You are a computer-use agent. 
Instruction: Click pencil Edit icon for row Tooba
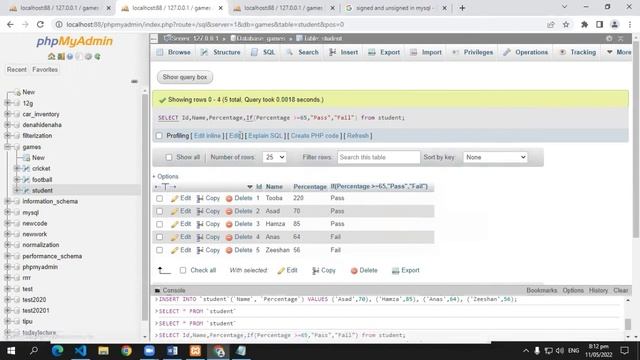[174, 198]
